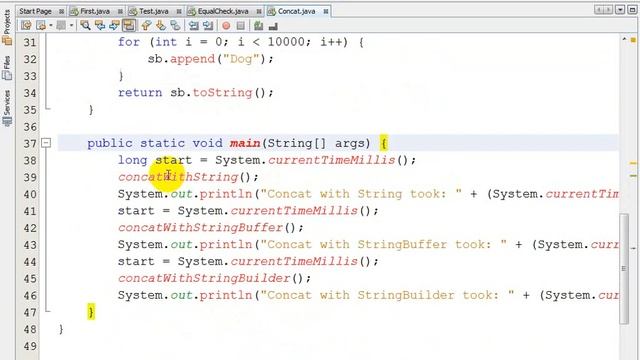640x360 pixels.
Task: Click 'main' method name on line 37
Action: click(245, 143)
